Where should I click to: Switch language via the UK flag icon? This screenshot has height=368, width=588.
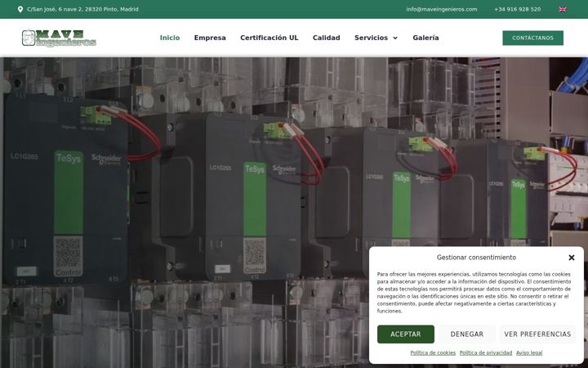click(x=563, y=9)
